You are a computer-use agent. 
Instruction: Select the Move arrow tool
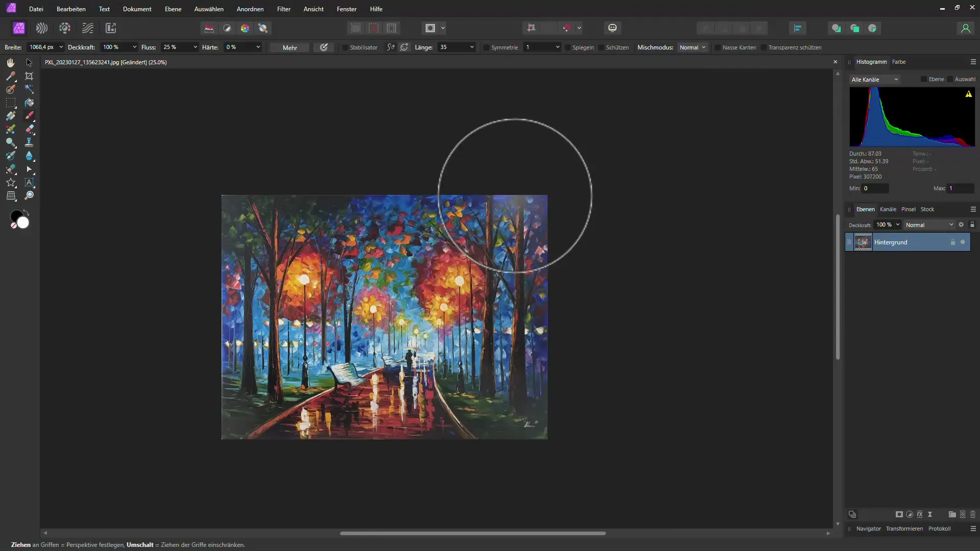(29, 62)
